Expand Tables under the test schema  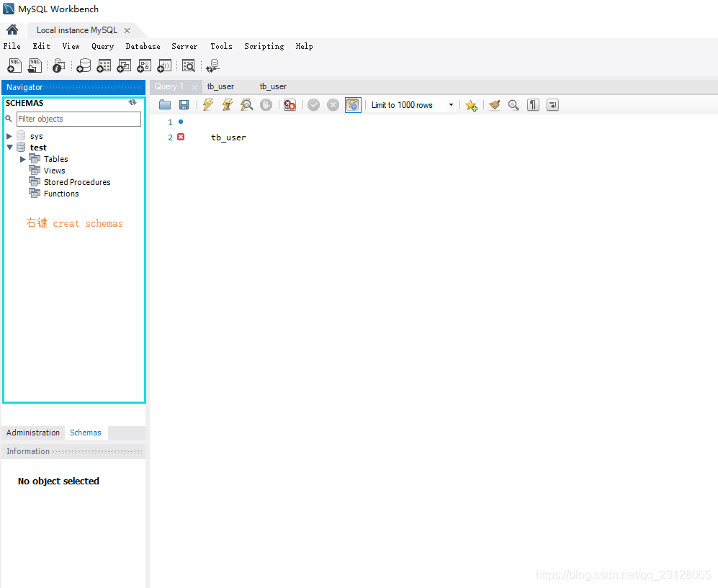tap(22, 158)
